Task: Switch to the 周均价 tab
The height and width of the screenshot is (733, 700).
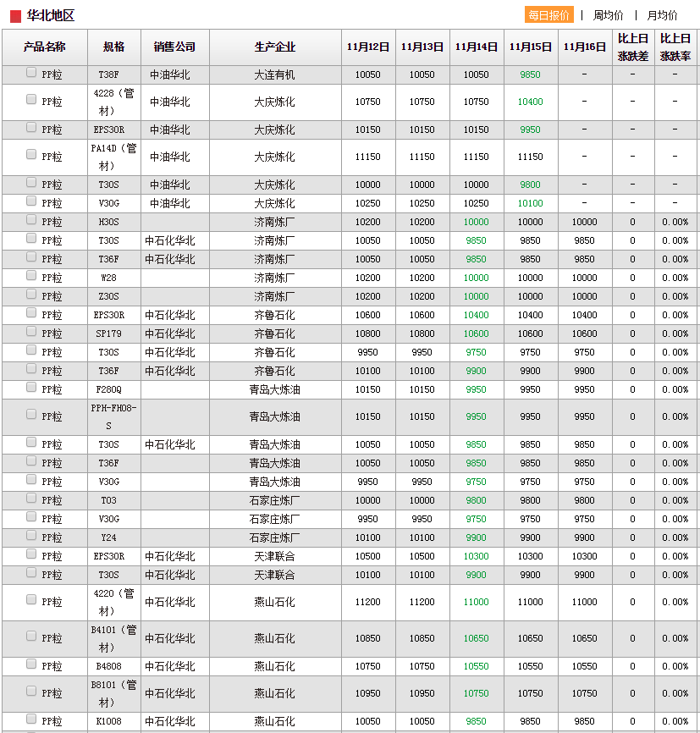Action: point(608,15)
